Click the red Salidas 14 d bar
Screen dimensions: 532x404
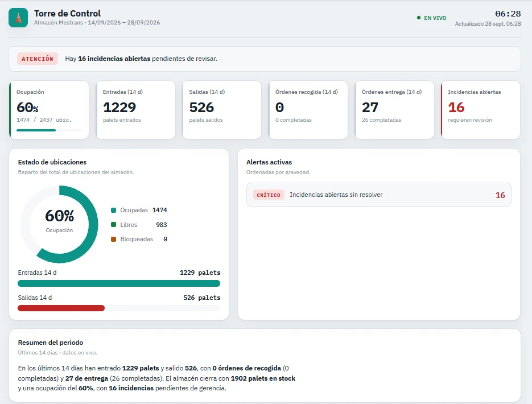[x=61, y=308]
